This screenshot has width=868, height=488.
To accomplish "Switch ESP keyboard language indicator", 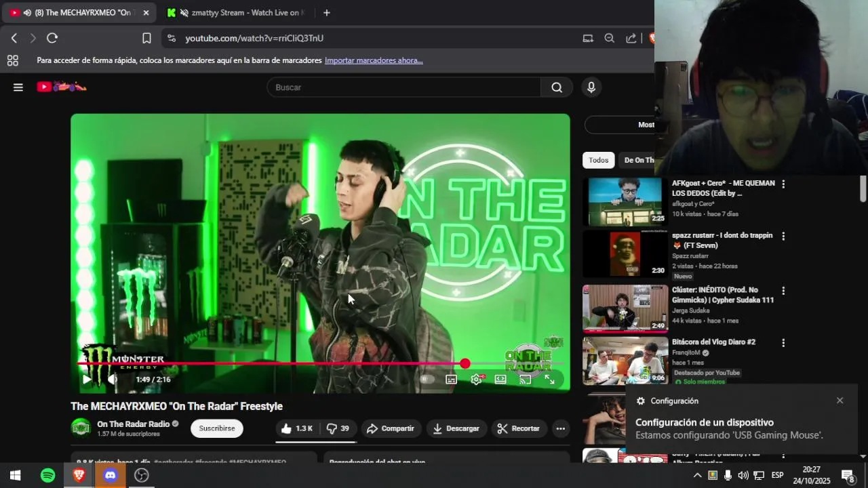I will [777, 475].
